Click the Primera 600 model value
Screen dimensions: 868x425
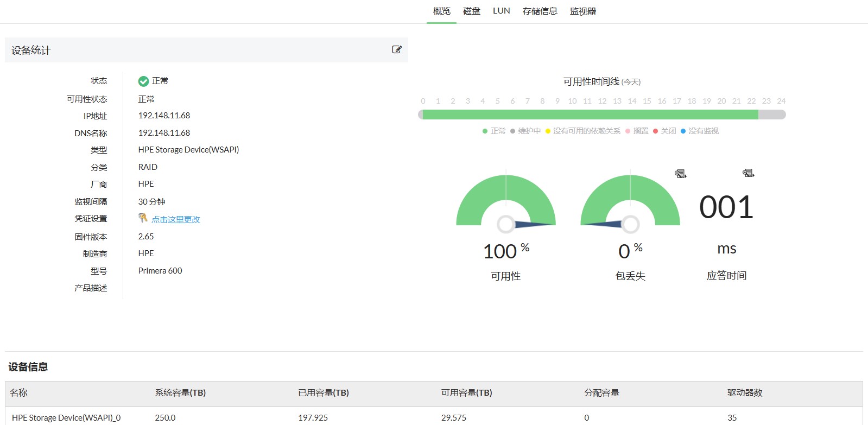160,271
